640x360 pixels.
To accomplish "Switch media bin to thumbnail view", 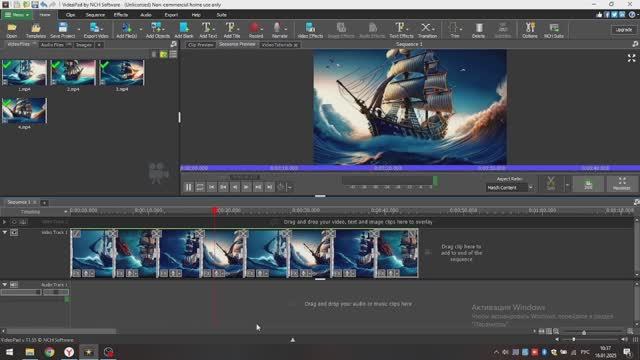I will click(164, 54).
